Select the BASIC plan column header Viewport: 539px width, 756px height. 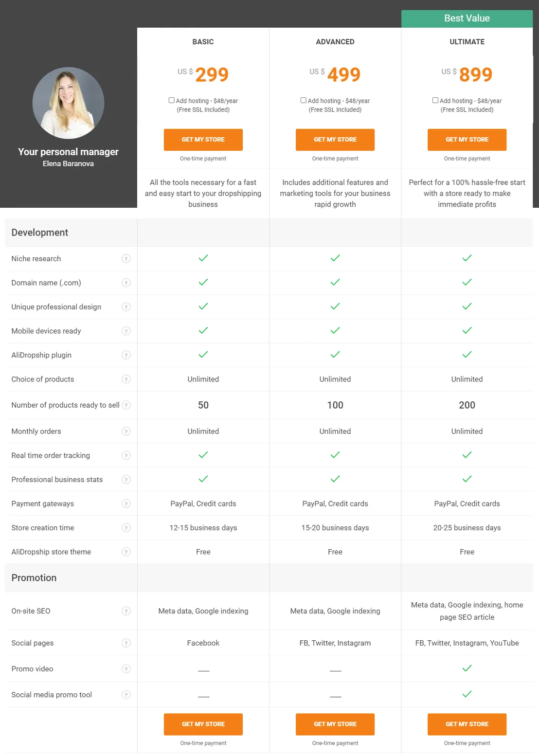click(203, 42)
